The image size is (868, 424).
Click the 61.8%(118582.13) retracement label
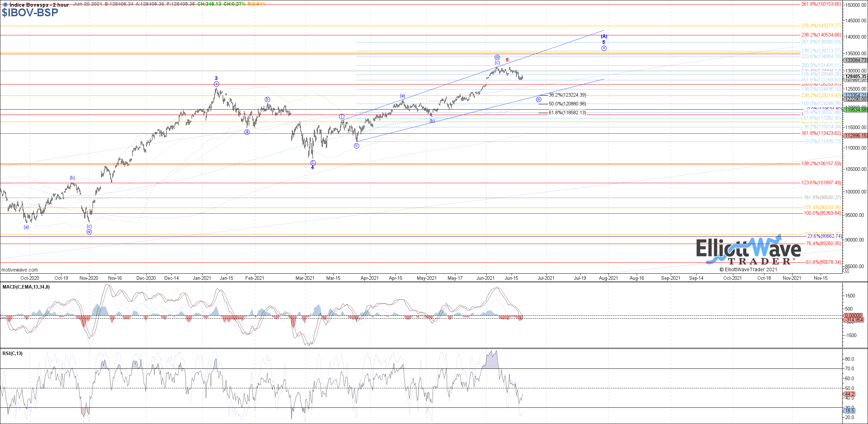click(x=567, y=113)
